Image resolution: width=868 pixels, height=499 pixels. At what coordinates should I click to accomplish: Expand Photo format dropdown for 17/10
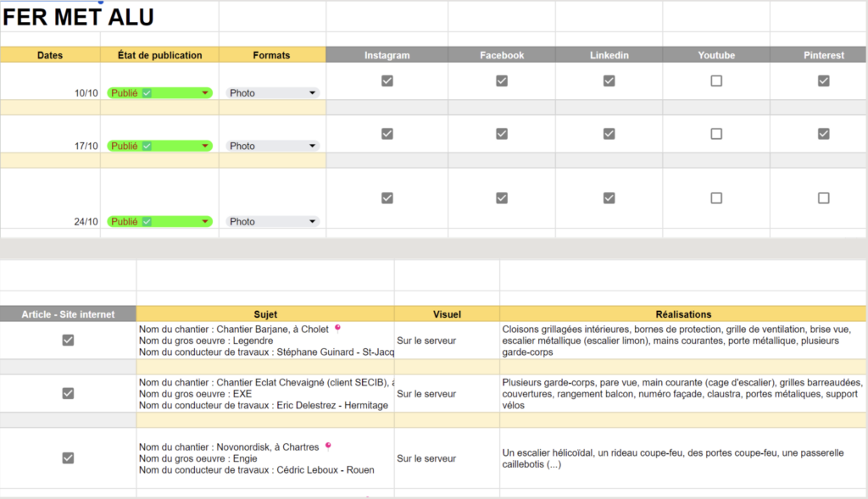(x=312, y=146)
